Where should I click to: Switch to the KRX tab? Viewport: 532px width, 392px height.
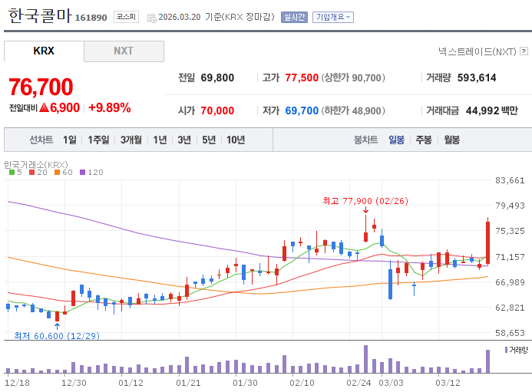44,51
